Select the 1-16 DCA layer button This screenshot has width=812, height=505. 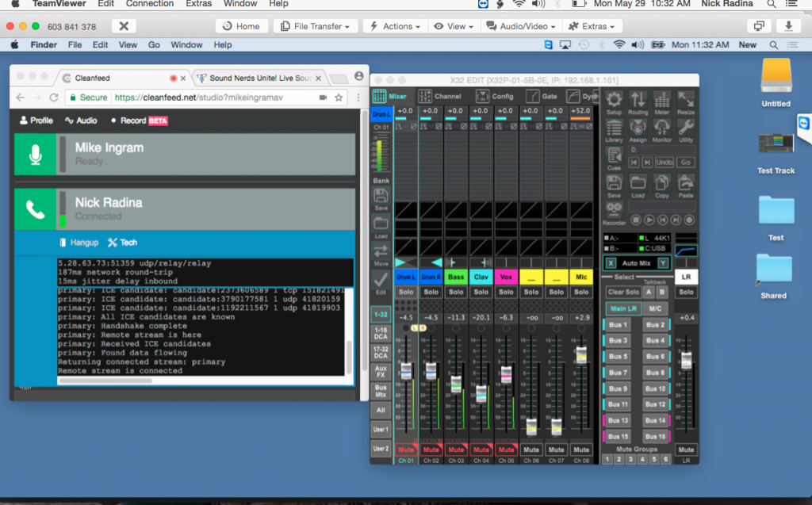(x=381, y=333)
